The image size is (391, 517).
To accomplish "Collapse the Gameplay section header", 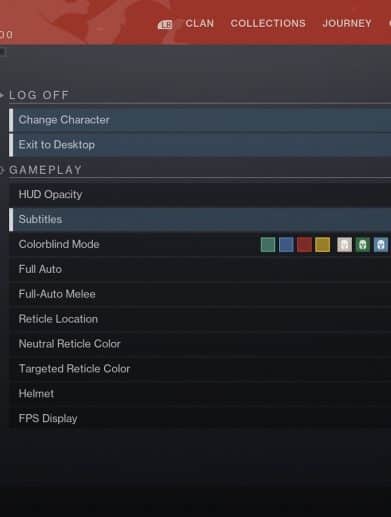I will (45, 170).
